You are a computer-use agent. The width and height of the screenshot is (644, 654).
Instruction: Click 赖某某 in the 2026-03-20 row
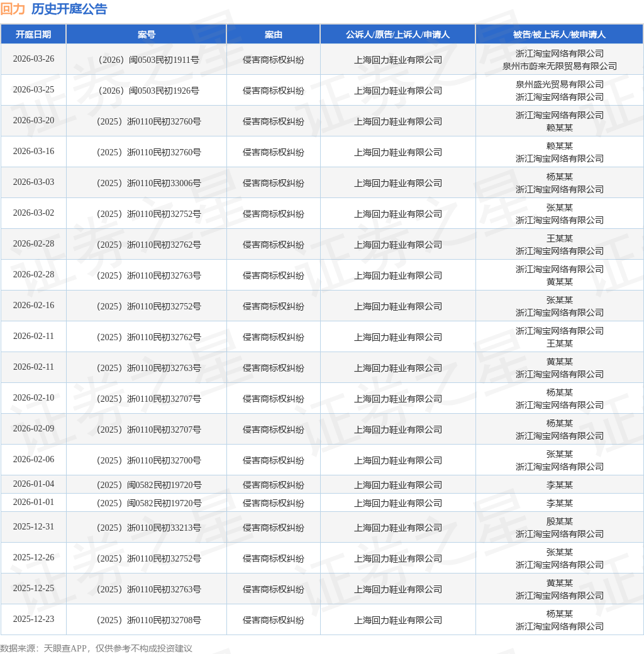[x=559, y=128]
